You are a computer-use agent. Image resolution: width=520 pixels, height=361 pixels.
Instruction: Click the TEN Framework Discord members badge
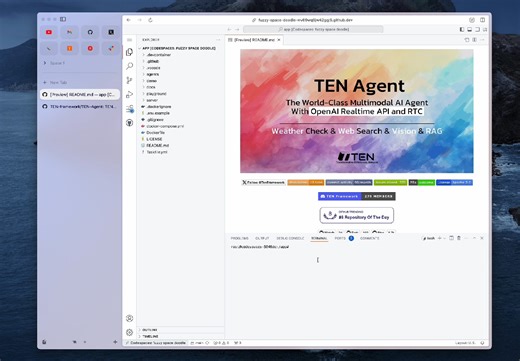[357, 196]
